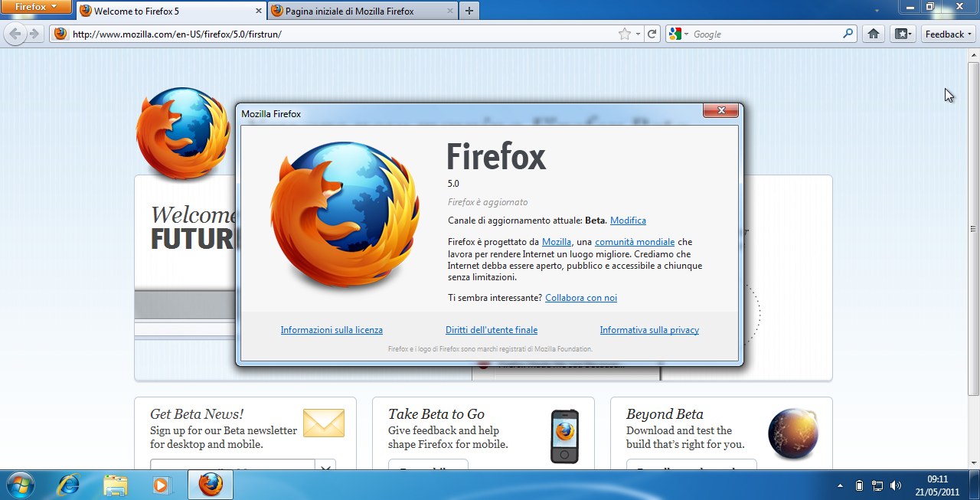Click the page scrollbar up arrow
The width and height of the screenshot is (980, 500).
(x=974, y=54)
